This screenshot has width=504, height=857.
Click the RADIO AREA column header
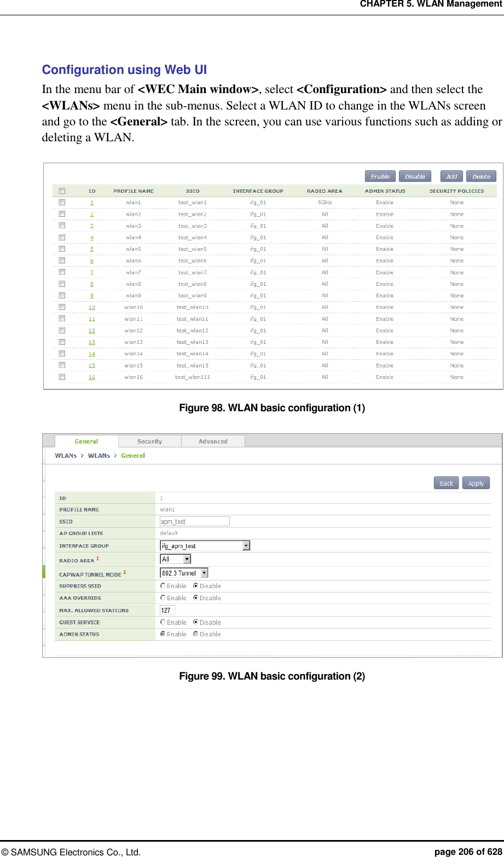325,191
